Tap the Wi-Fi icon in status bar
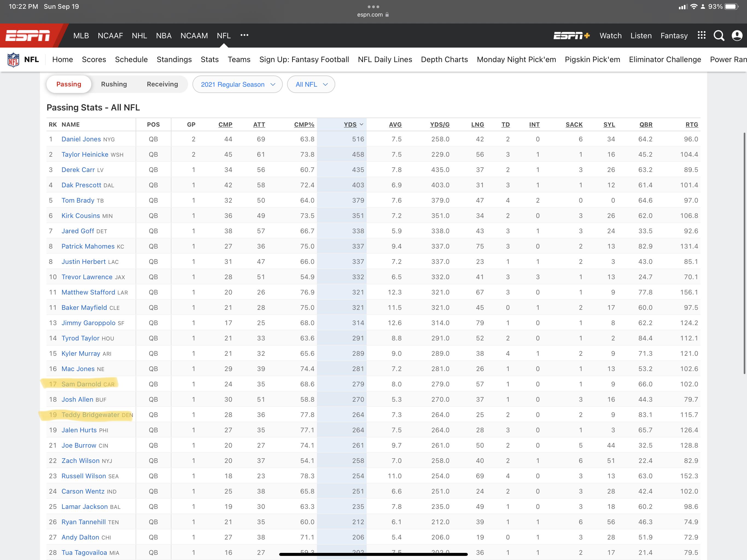 694,7
